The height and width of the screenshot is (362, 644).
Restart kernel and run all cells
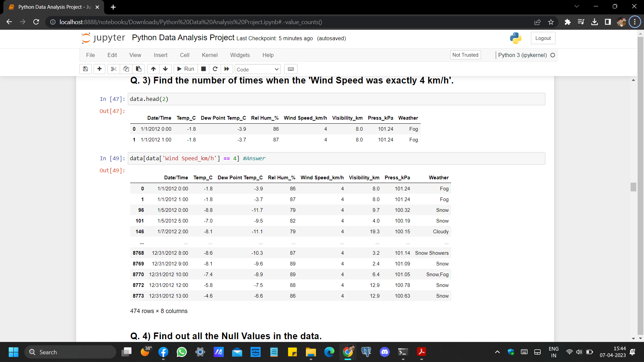tap(227, 69)
